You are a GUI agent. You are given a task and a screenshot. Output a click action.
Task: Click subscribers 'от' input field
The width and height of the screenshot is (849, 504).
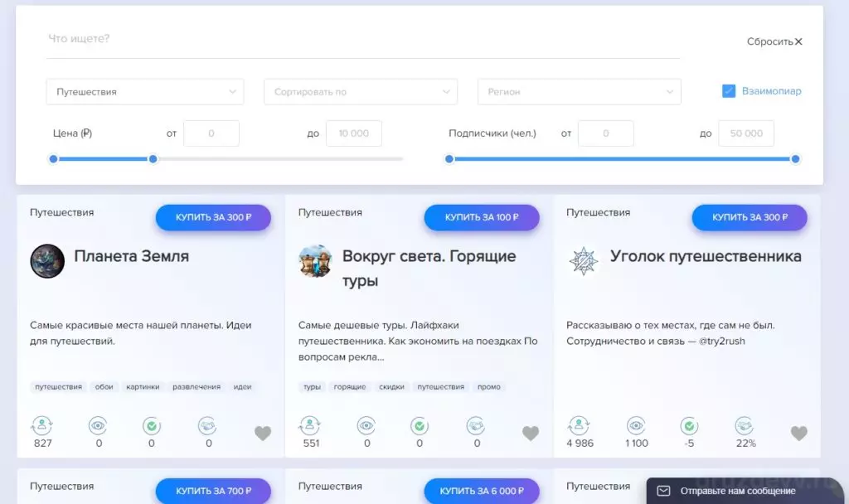coord(606,133)
